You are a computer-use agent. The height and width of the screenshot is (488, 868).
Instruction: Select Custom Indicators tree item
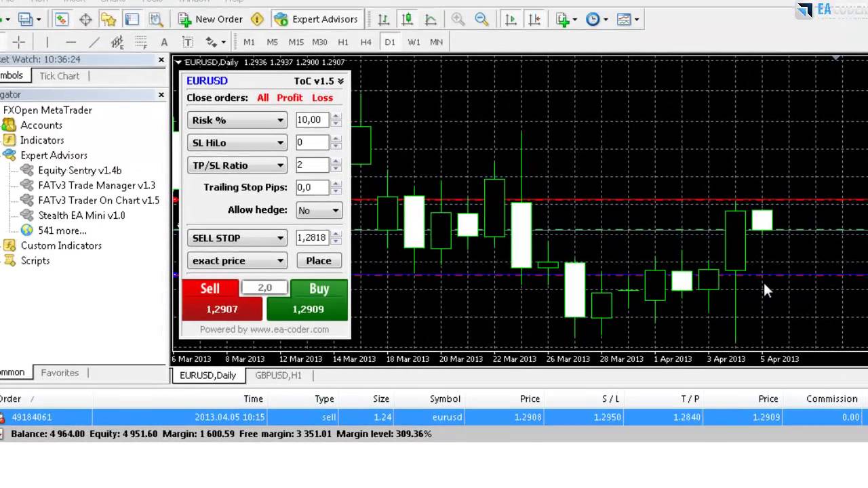[61, 245]
